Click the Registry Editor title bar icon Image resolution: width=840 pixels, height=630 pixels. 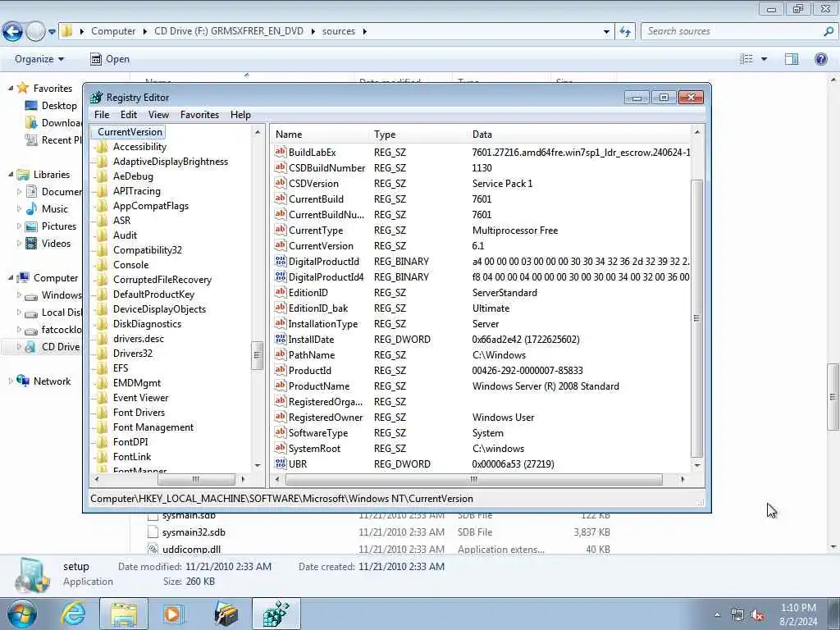(x=97, y=98)
